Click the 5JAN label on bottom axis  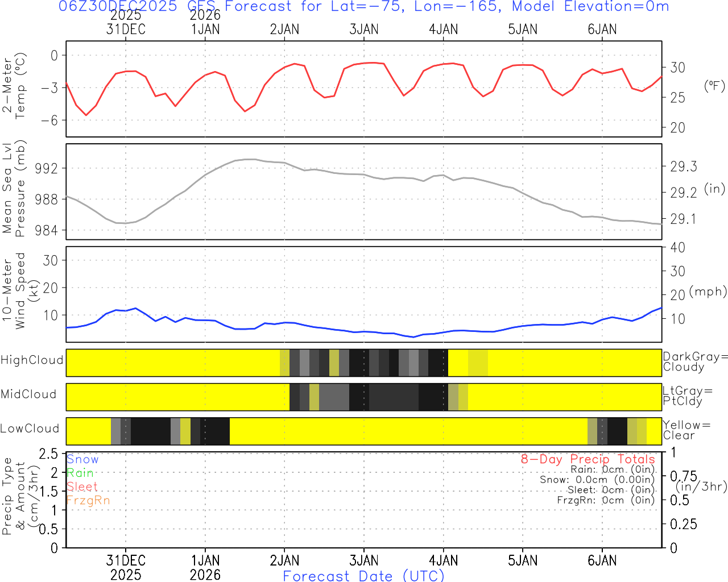point(523,560)
